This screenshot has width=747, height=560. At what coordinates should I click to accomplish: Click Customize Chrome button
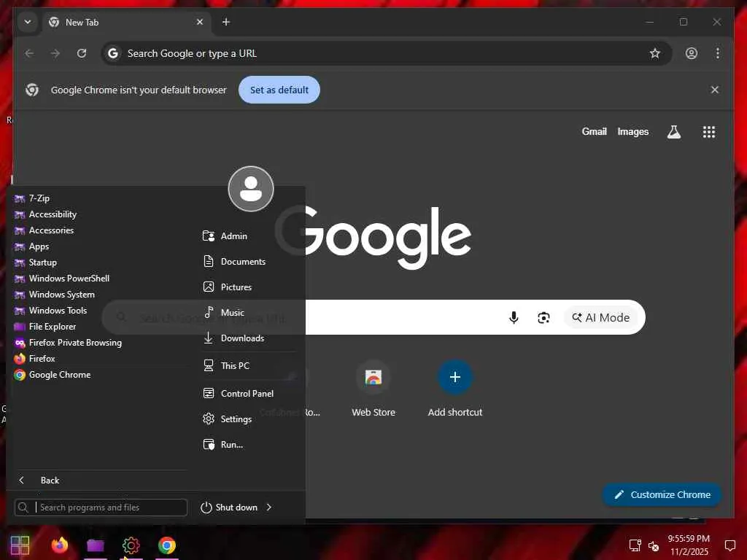662,495
